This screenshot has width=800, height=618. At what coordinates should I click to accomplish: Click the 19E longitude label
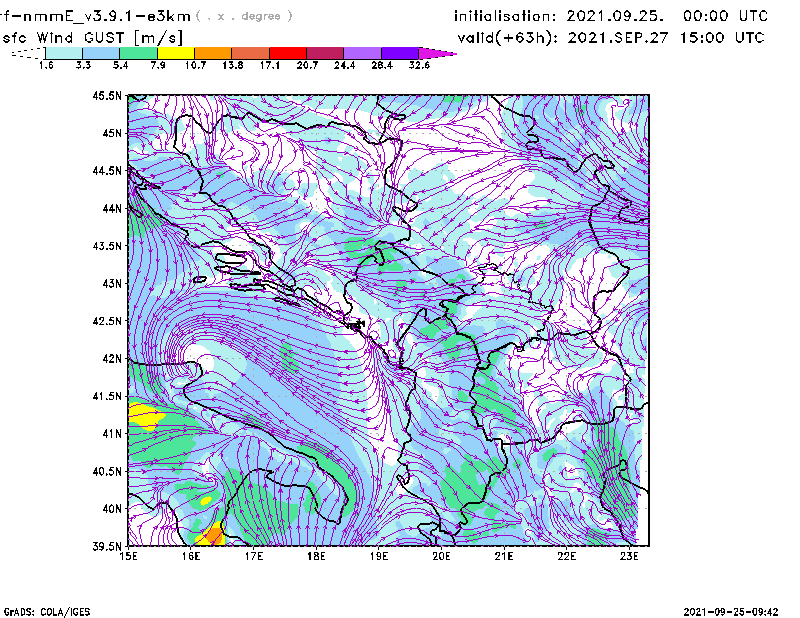point(379,556)
